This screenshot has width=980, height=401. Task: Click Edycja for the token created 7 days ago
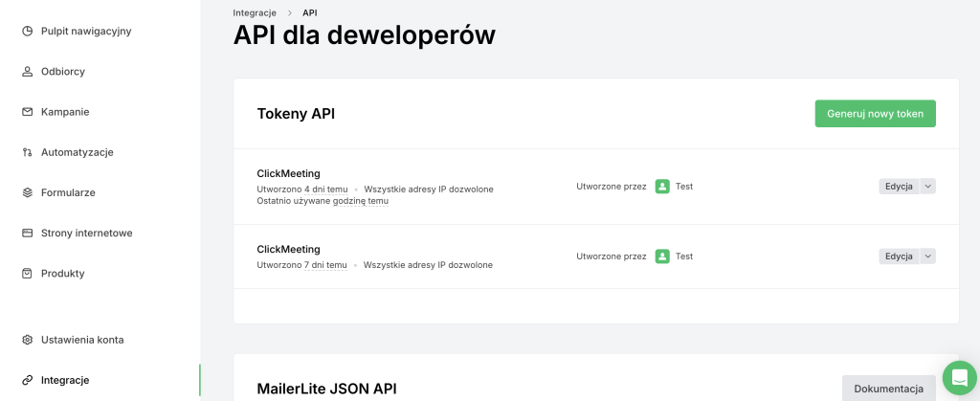point(899,256)
